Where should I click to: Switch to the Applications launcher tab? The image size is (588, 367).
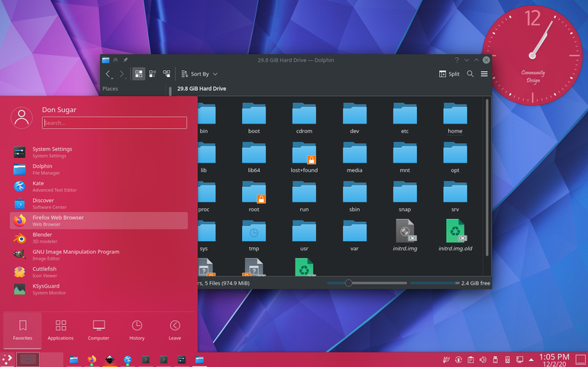(60, 330)
